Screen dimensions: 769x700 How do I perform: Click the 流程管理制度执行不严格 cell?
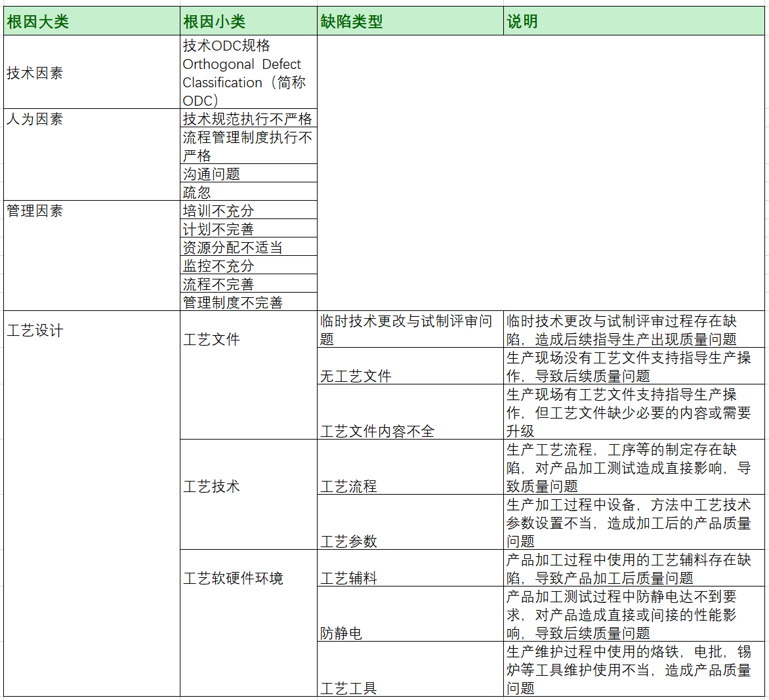pos(249,146)
